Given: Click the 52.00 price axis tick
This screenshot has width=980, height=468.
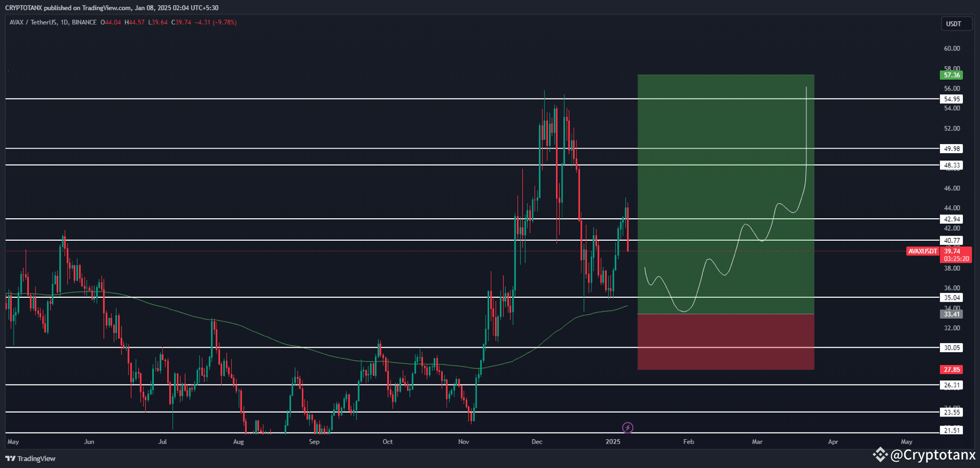Looking at the screenshot, I should [952, 128].
